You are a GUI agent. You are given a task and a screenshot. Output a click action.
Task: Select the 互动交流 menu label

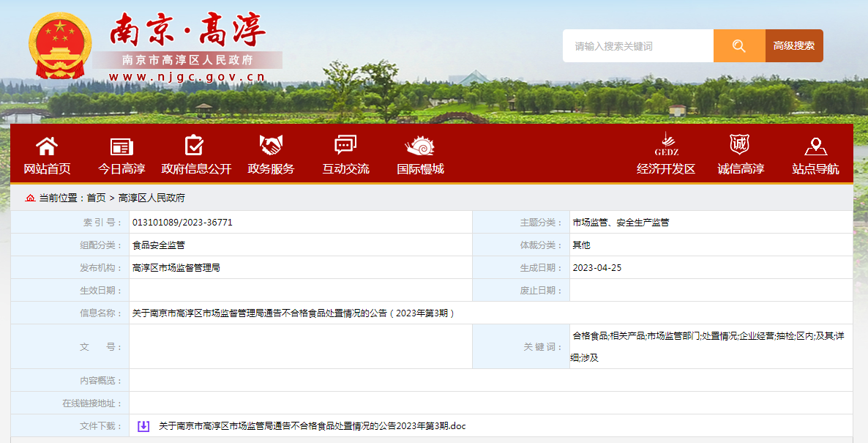tap(345, 169)
